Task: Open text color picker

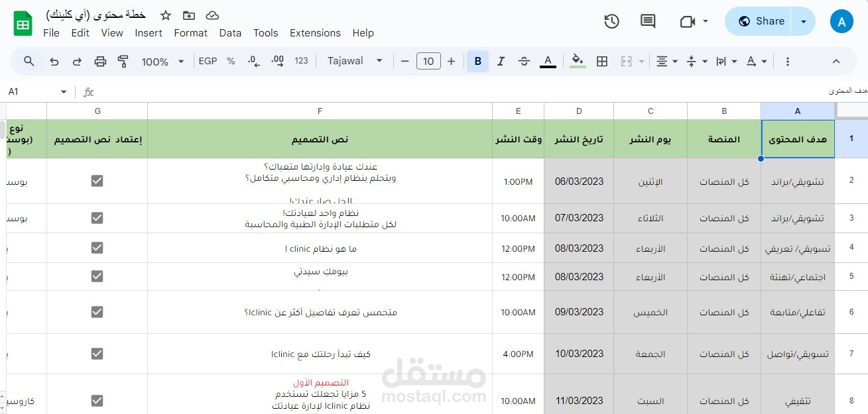Action: coord(548,62)
